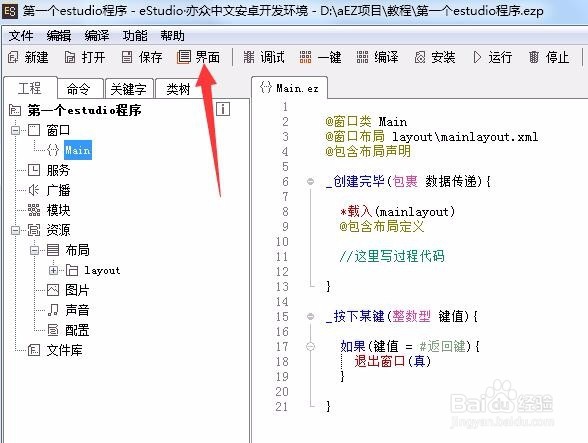Expand the layout folder node
This screenshot has height=443, width=588.
pos(54,270)
